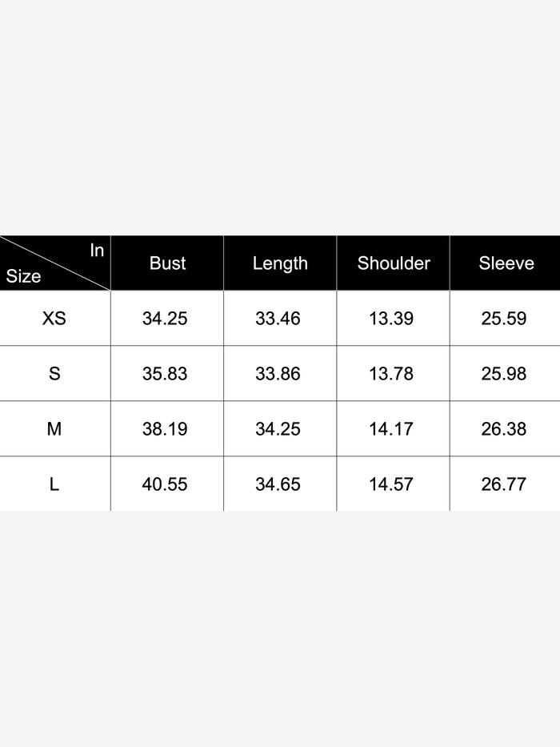Viewport: 560px width, 747px height.
Task: Click the 25.98 sleeve cell
Action: (x=504, y=374)
